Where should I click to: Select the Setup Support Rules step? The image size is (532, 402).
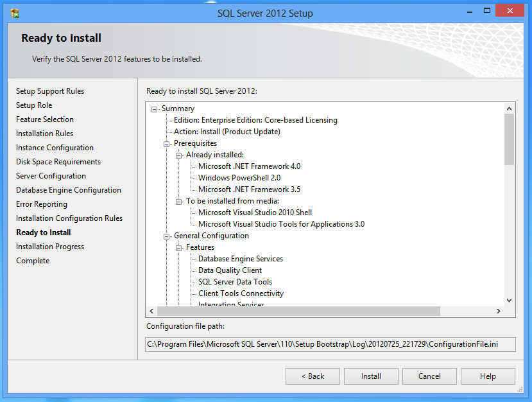click(50, 91)
